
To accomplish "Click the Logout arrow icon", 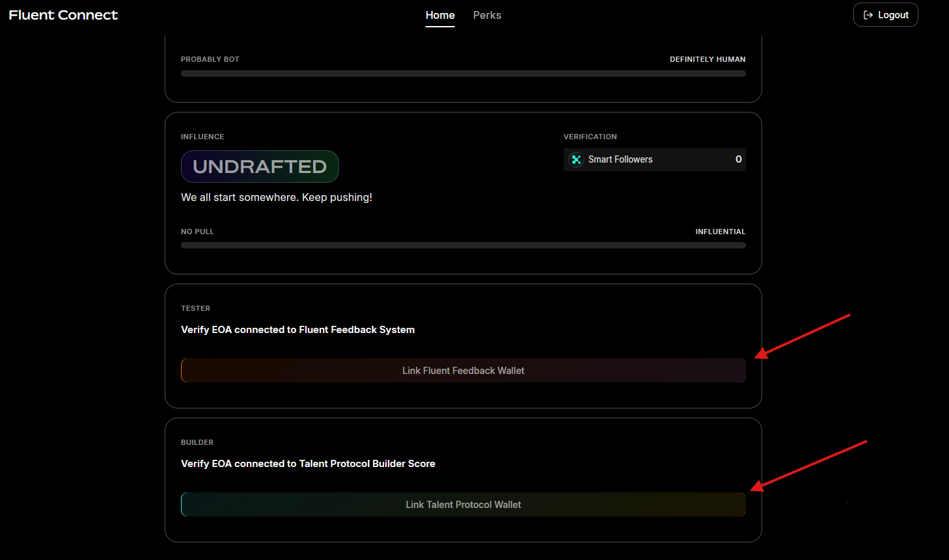I will (868, 15).
